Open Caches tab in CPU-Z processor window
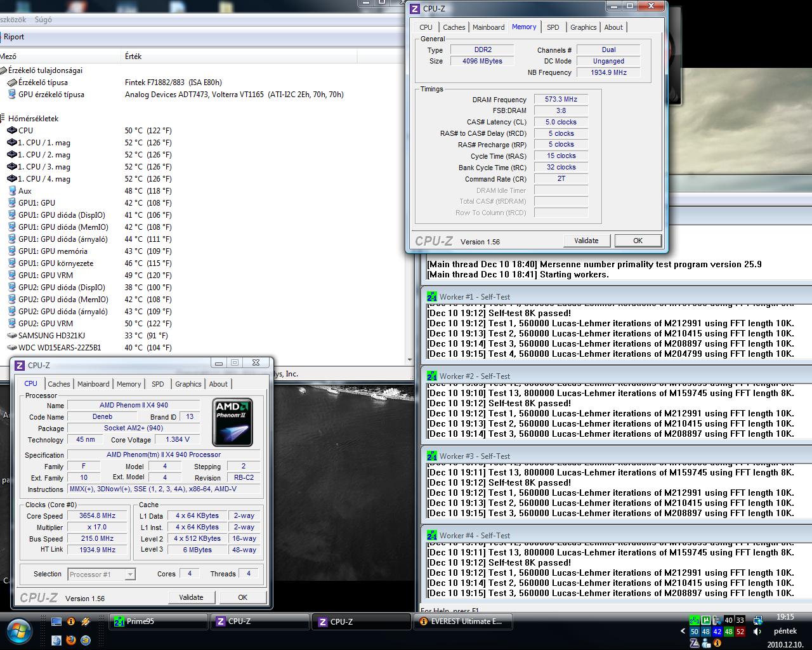This screenshot has width=812, height=650. 59,384
